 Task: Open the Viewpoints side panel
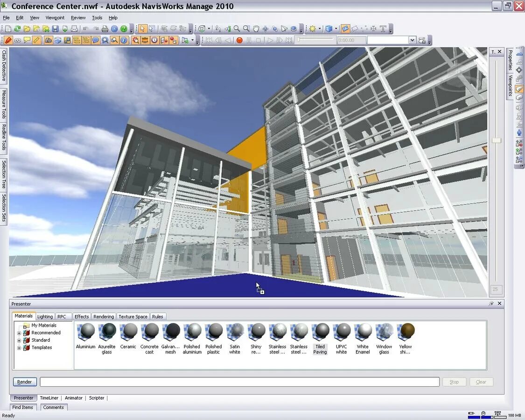(x=510, y=86)
